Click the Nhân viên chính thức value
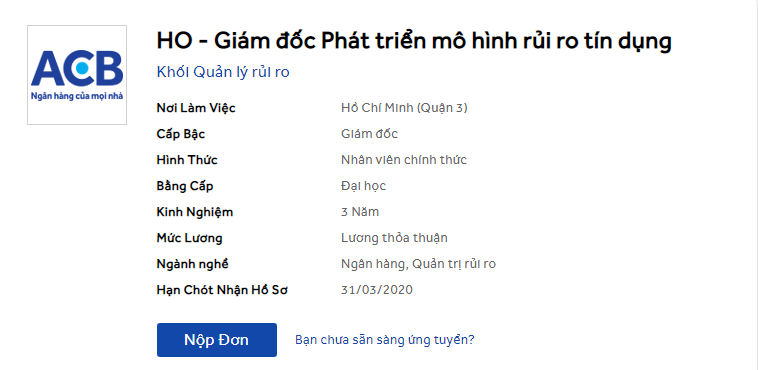This screenshot has height=370, width=758. (404, 160)
